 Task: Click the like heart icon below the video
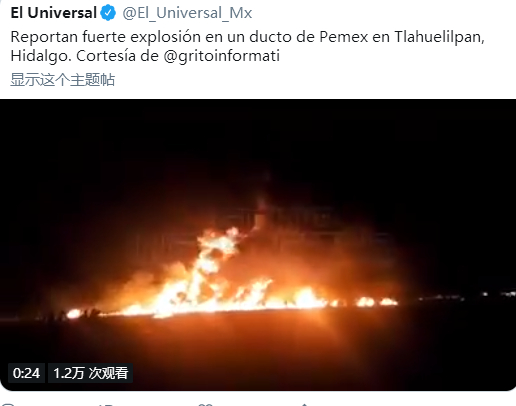205,404
